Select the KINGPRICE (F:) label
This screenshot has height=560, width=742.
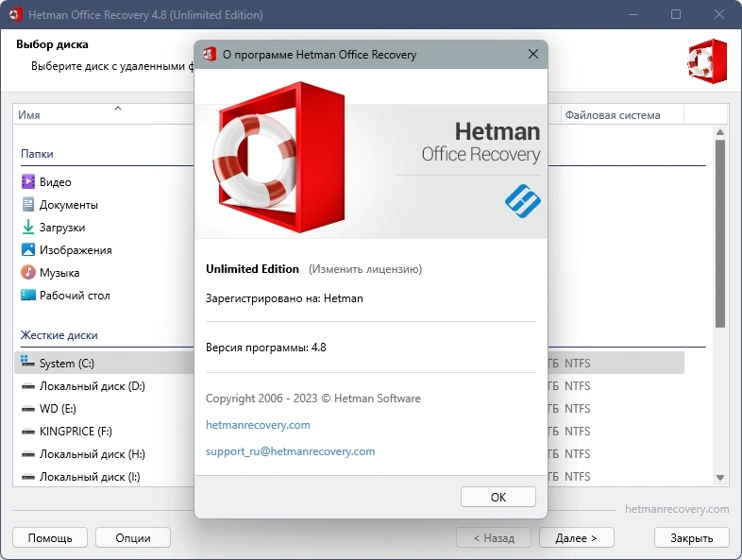tap(76, 432)
